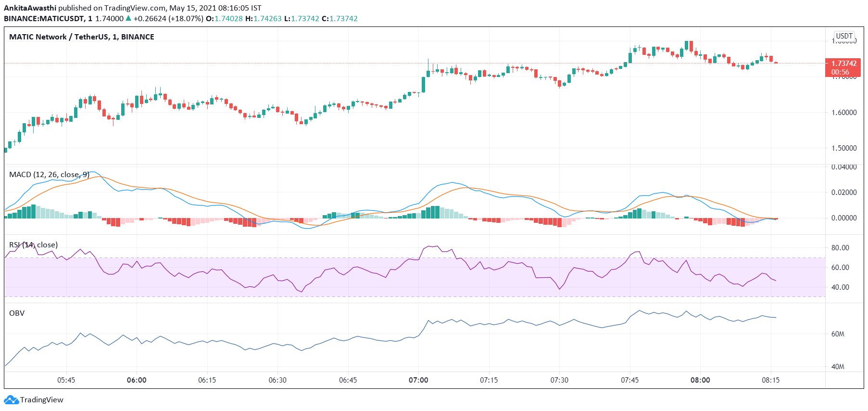The width and height of the screenshot is (868, 411).
Task: Click the 80.00 RSI axis value
Action: [840, 248]
